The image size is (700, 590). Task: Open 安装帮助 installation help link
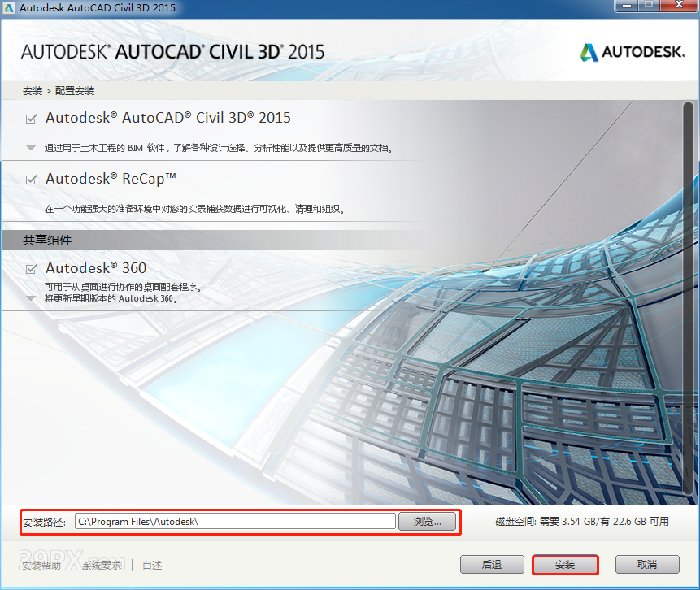(x=41, y=566)
